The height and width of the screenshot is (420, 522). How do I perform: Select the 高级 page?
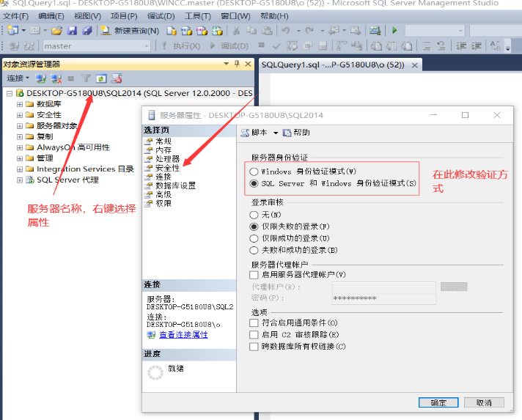[x=163, y=195]
